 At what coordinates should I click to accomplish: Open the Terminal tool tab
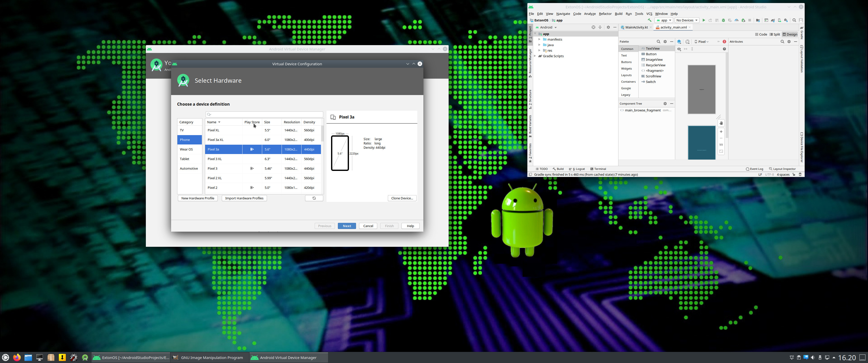[x=598, y=169]
